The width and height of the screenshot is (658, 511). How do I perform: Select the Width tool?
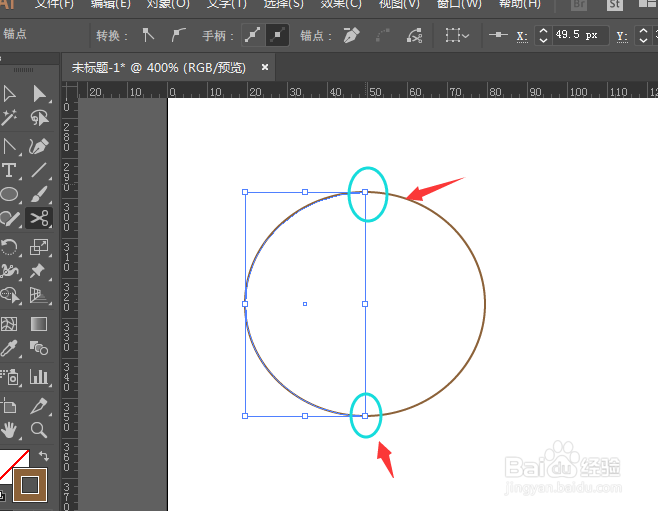tap(9, 271)
